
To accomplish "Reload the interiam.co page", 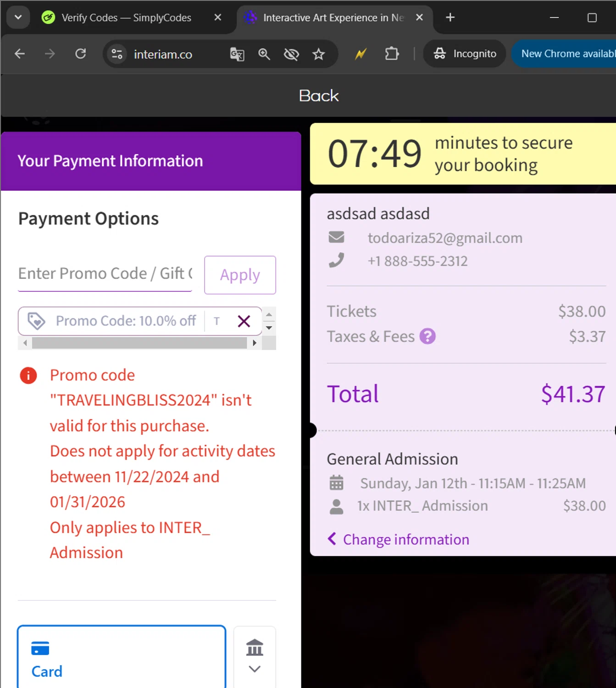I will point(81,54).
